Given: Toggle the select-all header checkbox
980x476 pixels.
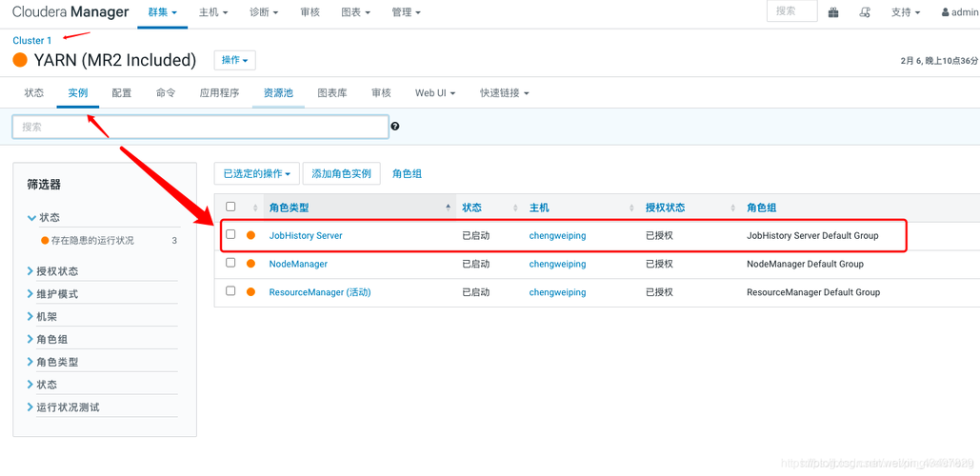Looking at the screenshot, I should point(230,207).
